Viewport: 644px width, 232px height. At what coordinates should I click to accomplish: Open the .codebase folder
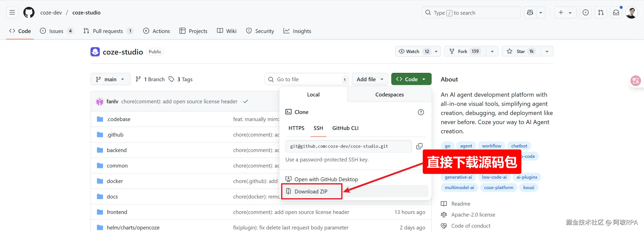[118, 119]
